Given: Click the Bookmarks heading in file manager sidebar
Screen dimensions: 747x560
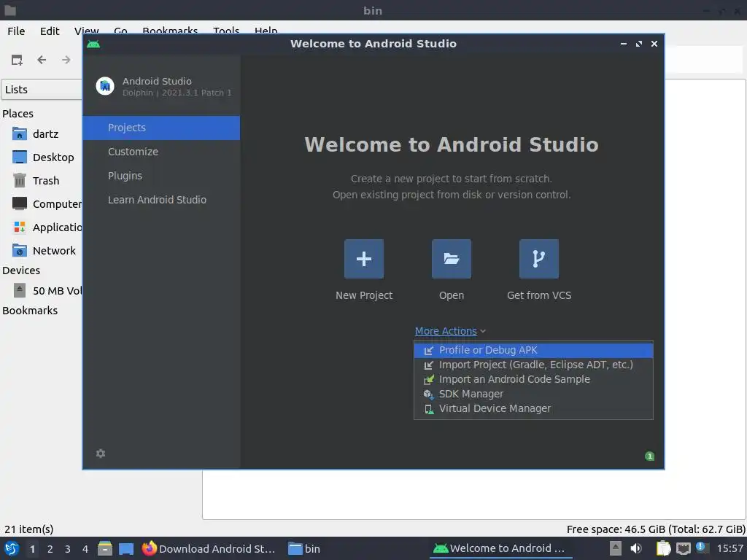Looking at the screenshot, I should (30, 311).
